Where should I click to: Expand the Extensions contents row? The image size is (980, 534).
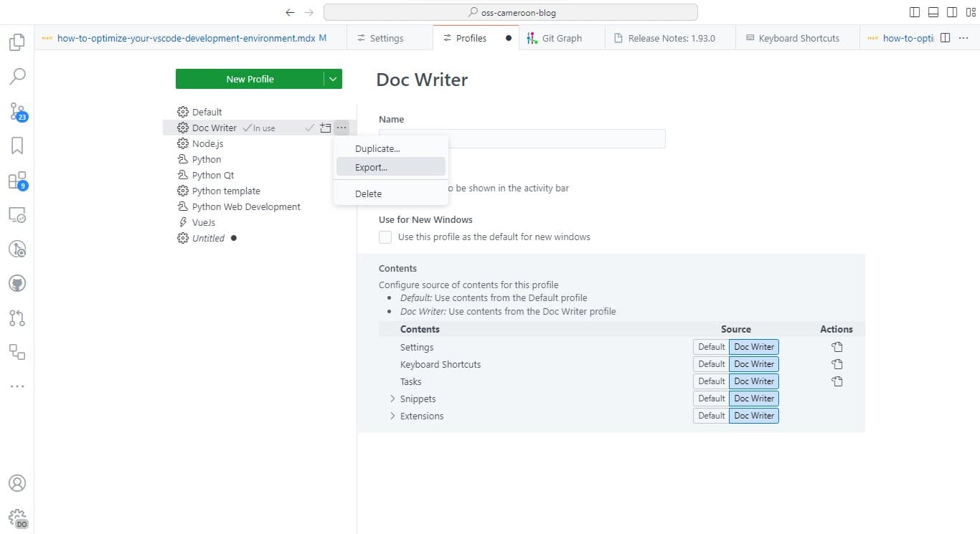392,416
